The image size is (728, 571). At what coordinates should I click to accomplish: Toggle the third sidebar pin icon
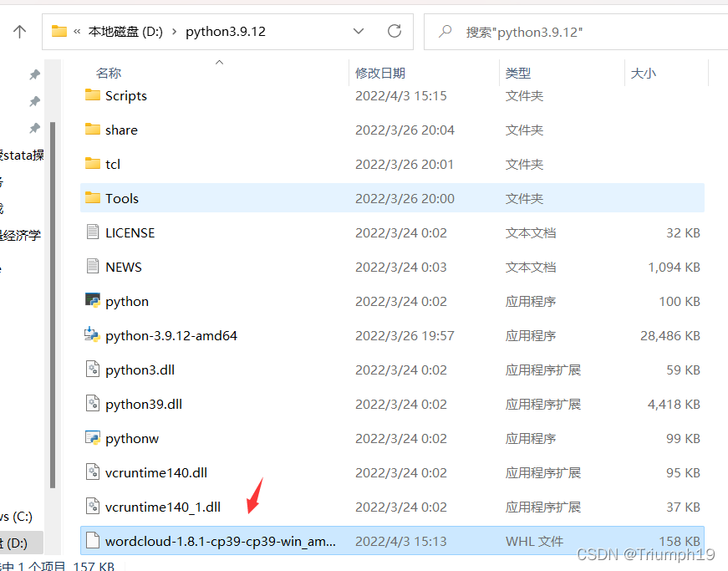(x=33, y=127)
